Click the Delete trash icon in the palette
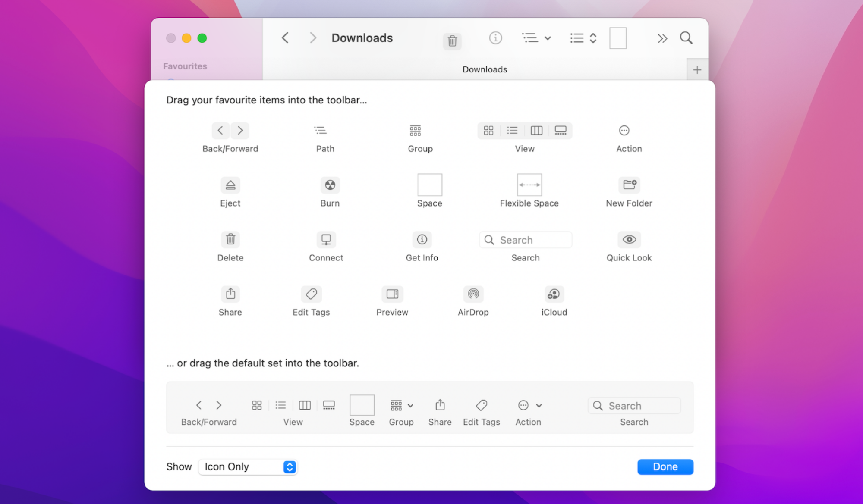Viewport: 863px width, 504px height. click(230, 239)
